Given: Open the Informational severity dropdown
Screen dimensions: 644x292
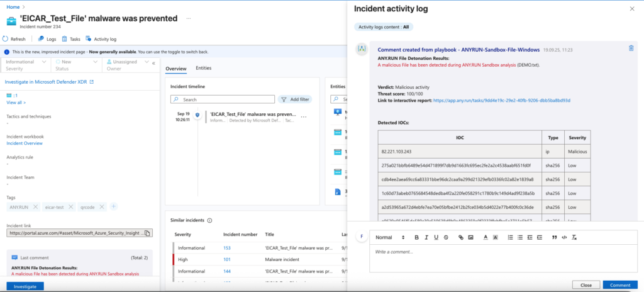Looking at the screenshot, I should [25, 65].
